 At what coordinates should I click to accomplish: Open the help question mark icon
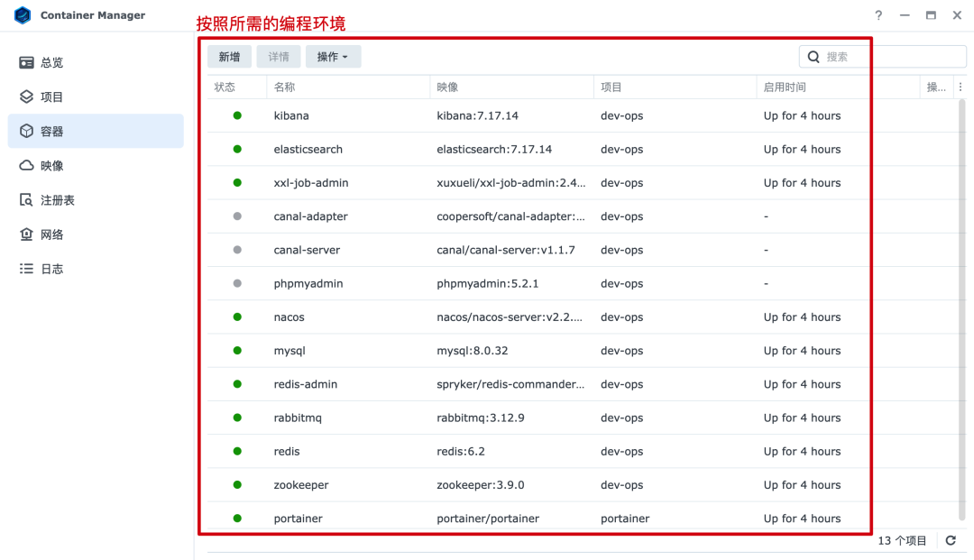(878, 15)
